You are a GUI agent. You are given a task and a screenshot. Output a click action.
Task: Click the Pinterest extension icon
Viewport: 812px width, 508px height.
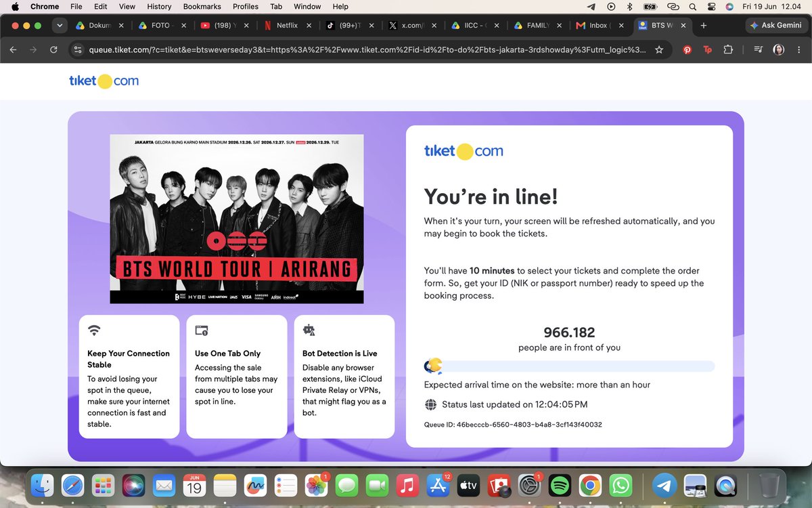coord(687,49)
